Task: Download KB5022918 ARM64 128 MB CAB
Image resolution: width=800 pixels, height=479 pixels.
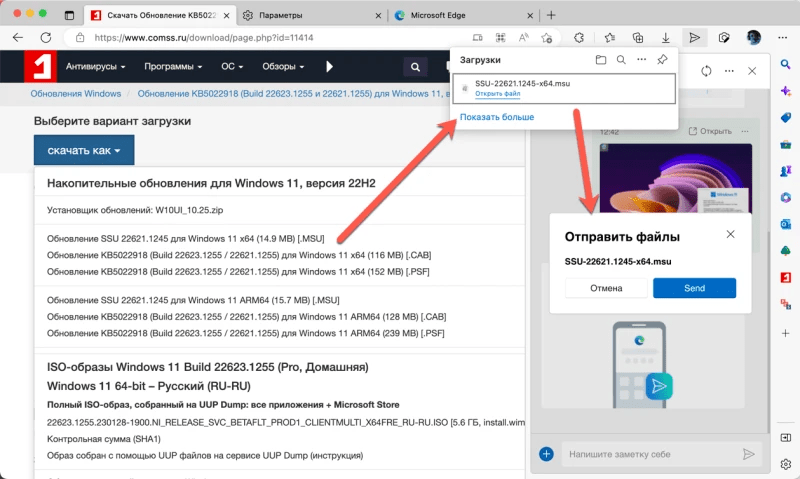Action: click(x=246, y=317)
